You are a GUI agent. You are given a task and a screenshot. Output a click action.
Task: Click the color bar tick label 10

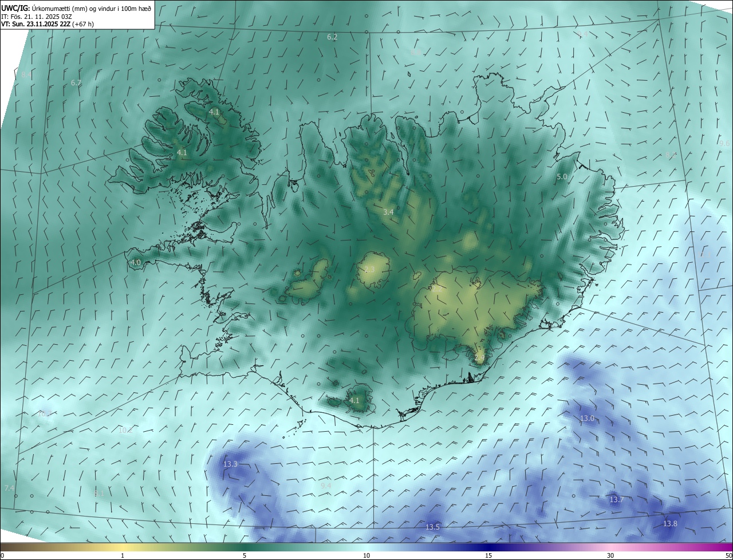click(366, 555)
